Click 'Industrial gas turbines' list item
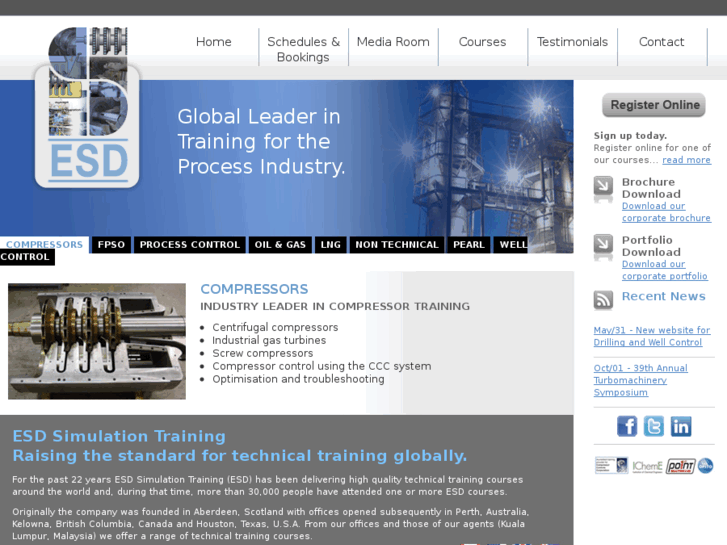 [x=269, y=340]
